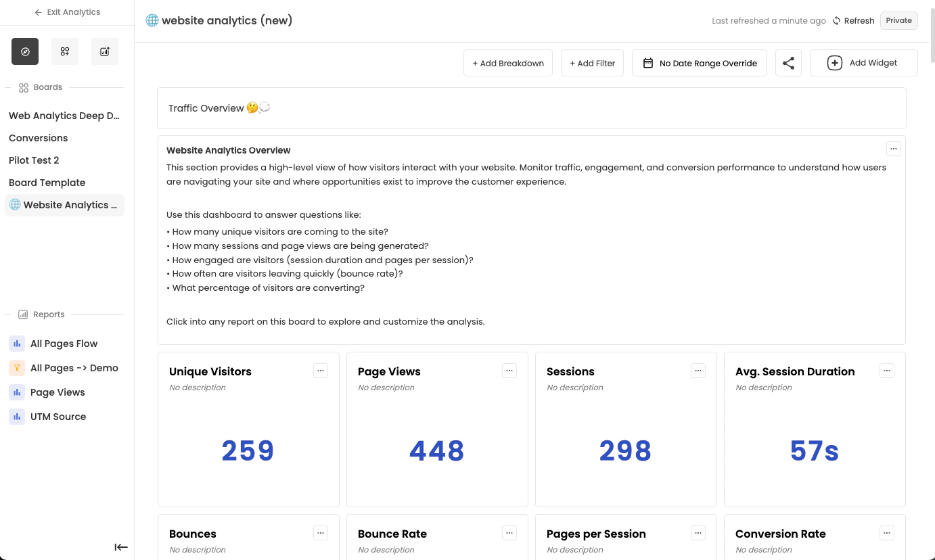Click the Exit Analytics back arrow
This screenshot has height=560, width=935.
tap(38, 12)
